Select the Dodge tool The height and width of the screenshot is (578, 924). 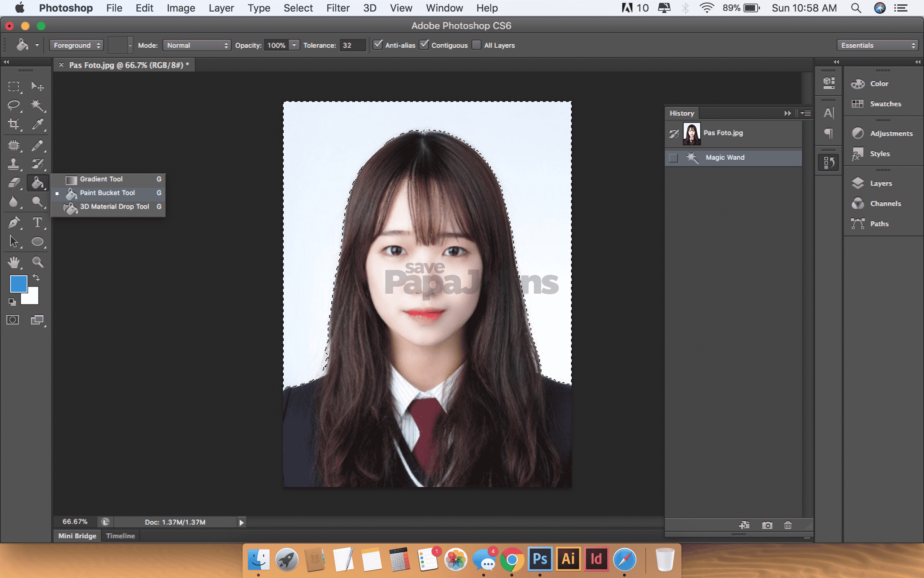click(38, 202)
